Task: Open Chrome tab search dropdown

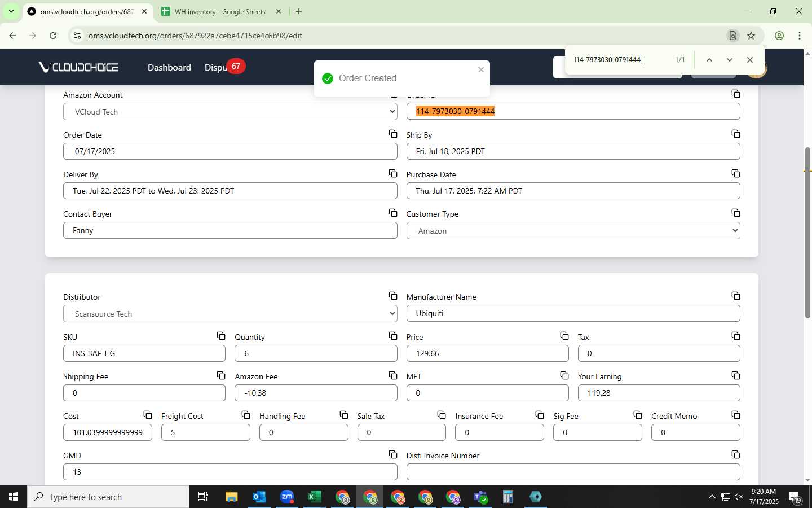Action: click(11, 11)
